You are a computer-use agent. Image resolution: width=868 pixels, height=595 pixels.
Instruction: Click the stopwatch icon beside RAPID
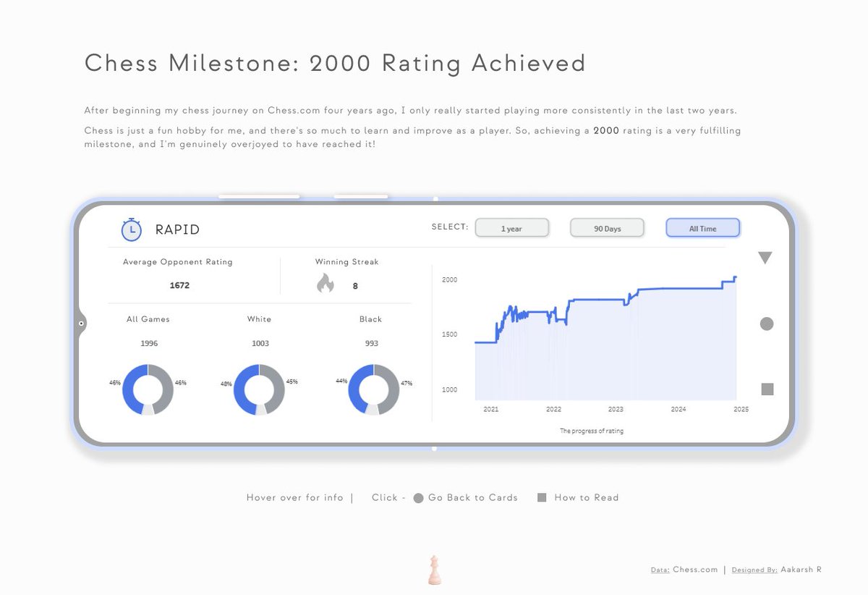131,230
